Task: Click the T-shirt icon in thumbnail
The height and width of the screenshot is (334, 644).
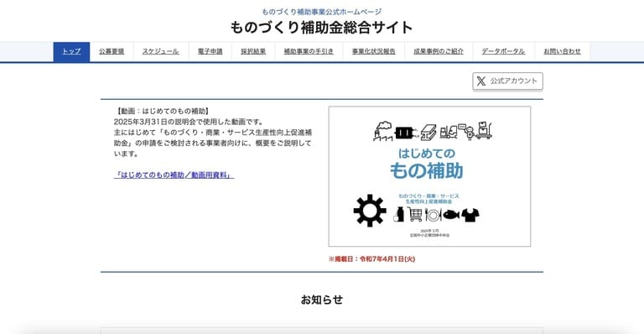Action: point(470,215)
